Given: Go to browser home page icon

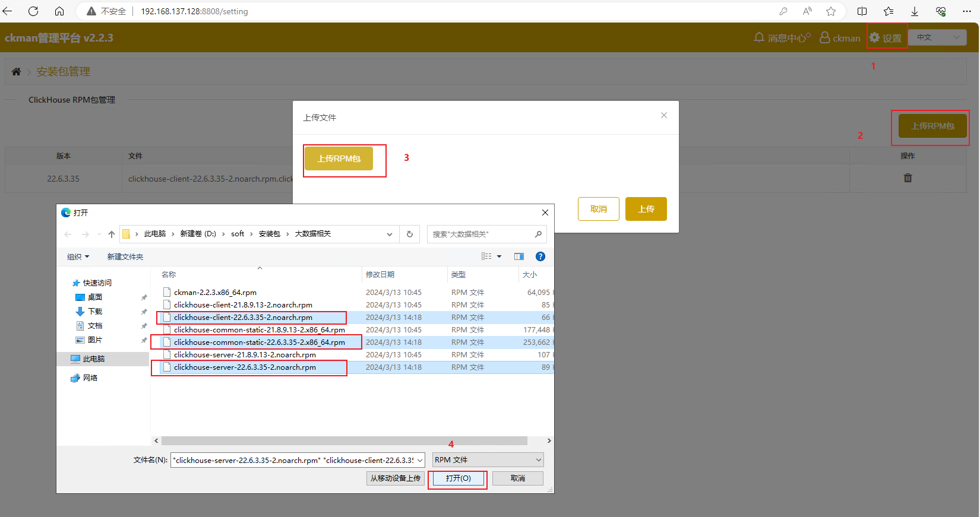Looking at the screenshot, I should click(x=59, y=11).
